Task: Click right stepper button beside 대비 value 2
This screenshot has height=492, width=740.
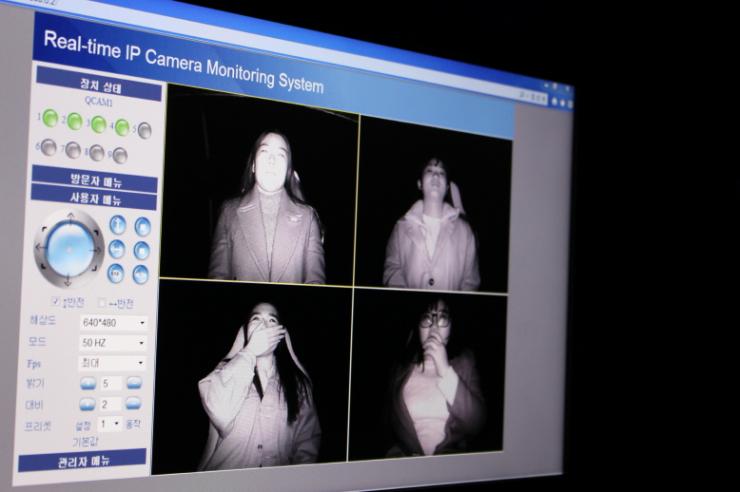Action: [x=133, y=404]
